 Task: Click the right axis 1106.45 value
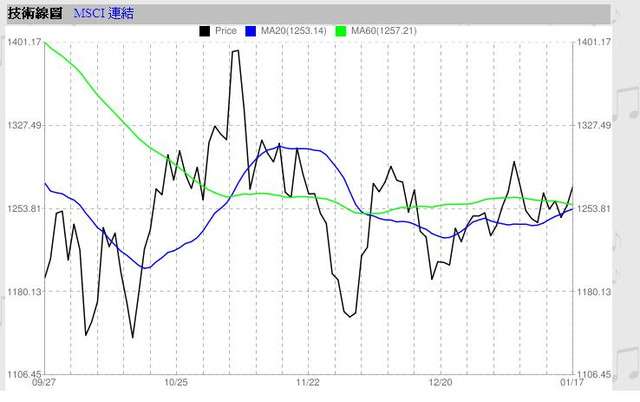click(x=594, y=374)
